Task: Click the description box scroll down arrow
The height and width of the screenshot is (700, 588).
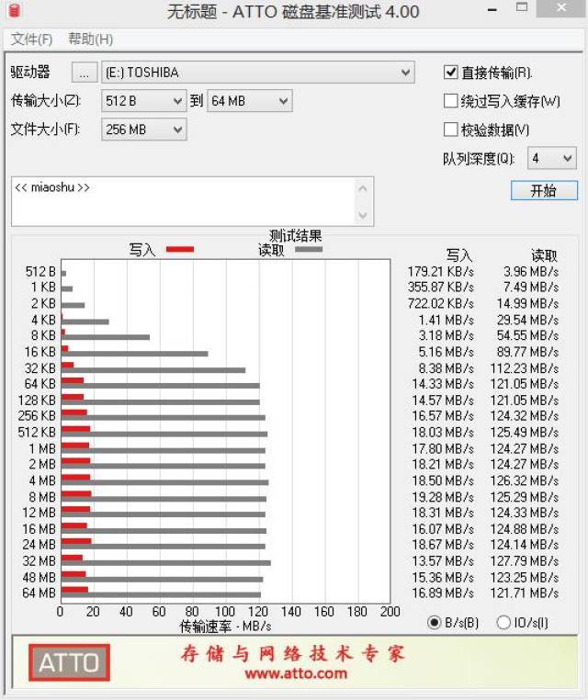Action: coord(363,215)
